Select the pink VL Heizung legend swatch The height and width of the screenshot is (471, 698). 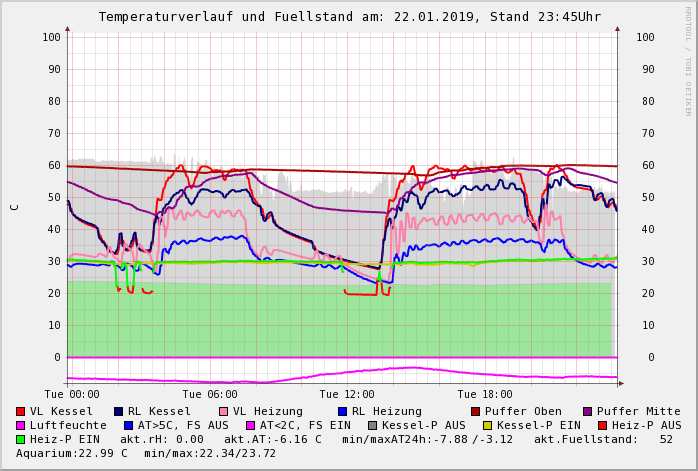tap(224, 411)
